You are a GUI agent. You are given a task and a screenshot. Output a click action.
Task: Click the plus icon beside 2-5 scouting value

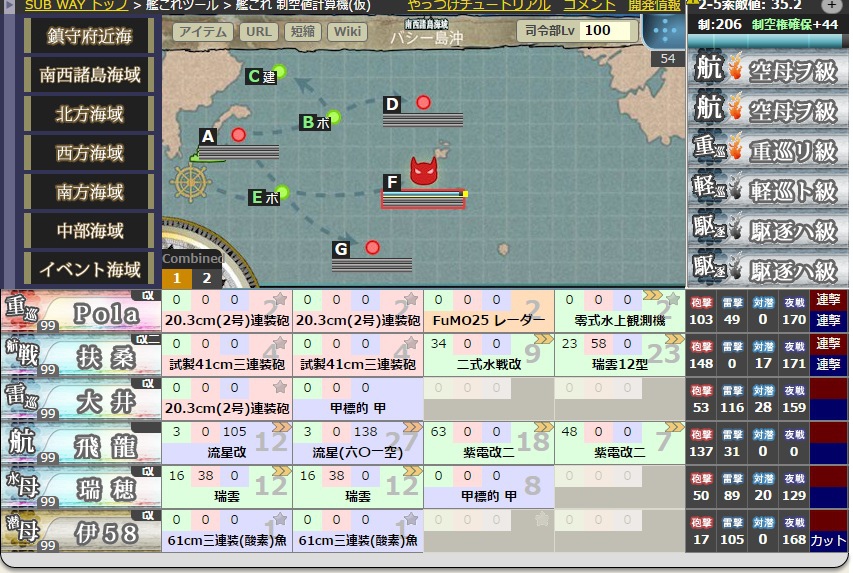(x=832, y=5)
